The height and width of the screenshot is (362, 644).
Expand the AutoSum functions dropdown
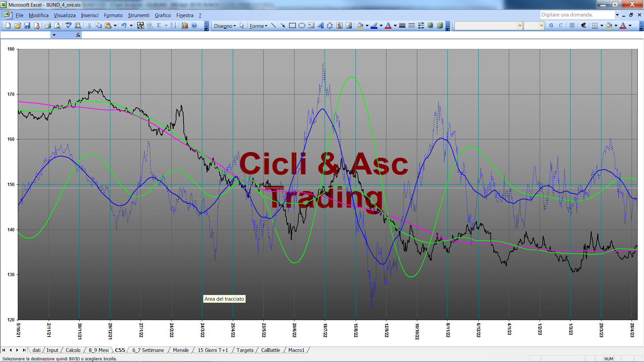pyautogui.click(x=166, y=26)
